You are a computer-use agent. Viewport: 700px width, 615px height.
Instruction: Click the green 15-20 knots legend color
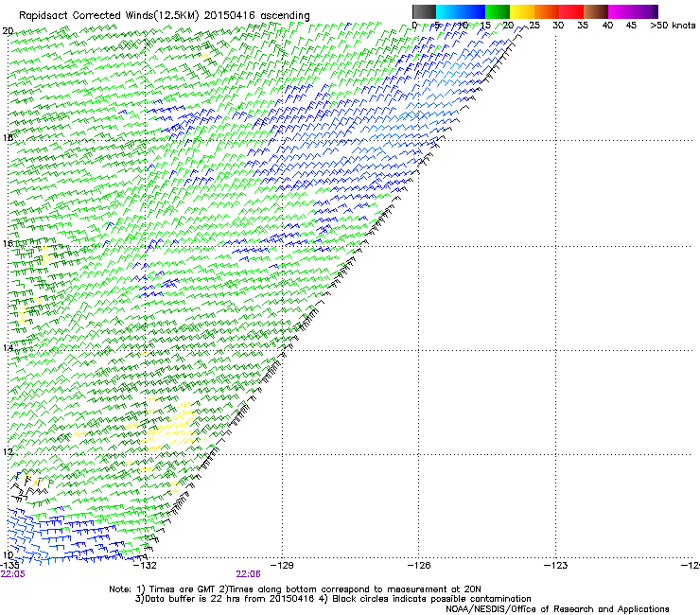498,11
